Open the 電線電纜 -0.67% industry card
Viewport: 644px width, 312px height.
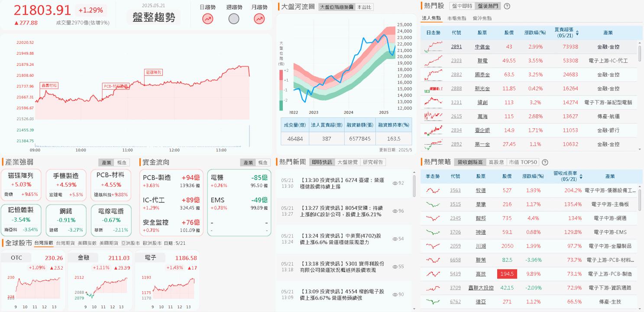click(110, 221)
